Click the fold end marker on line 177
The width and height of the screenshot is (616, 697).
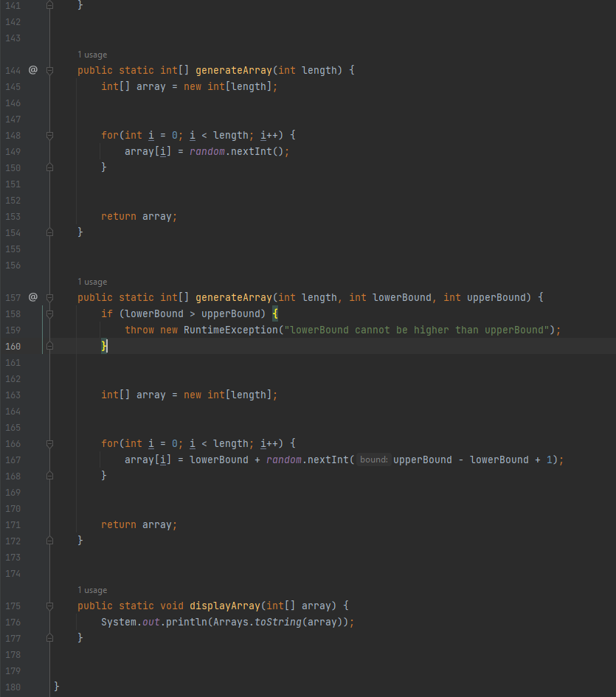coord(50,638)
